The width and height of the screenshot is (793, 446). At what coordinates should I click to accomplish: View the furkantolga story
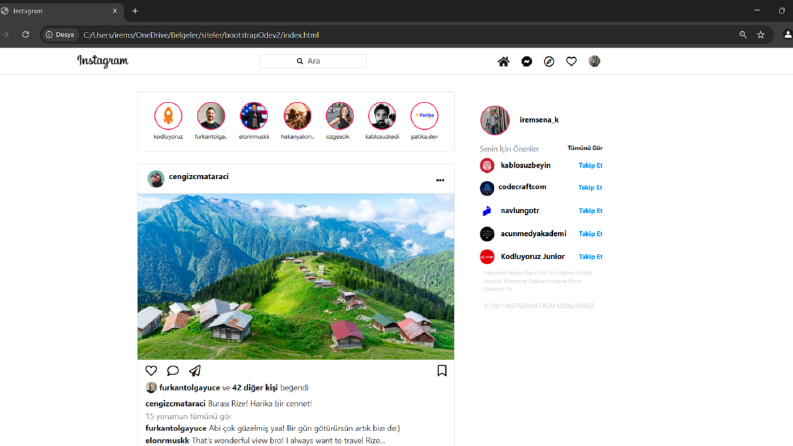coord(211,116)
